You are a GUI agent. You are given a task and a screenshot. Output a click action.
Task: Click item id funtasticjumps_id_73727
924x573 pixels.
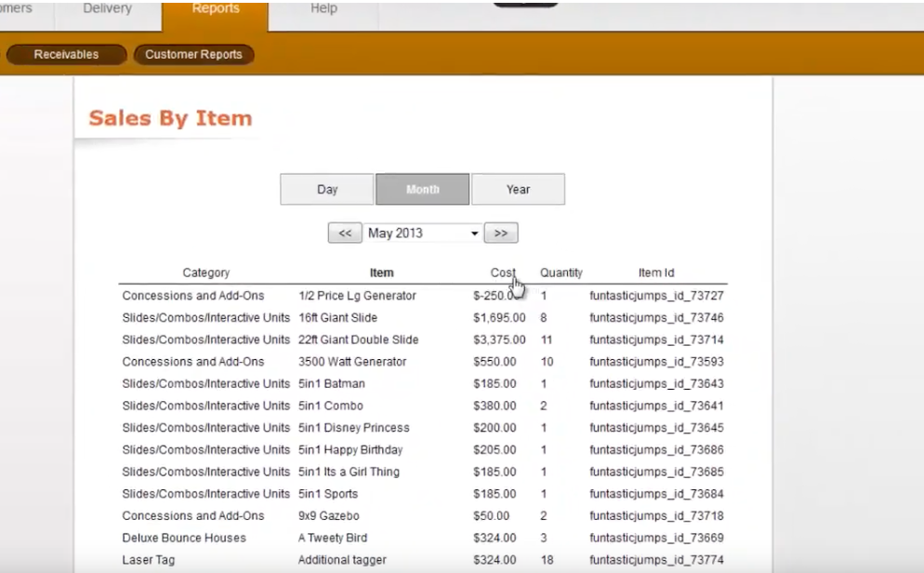(656, 296)
